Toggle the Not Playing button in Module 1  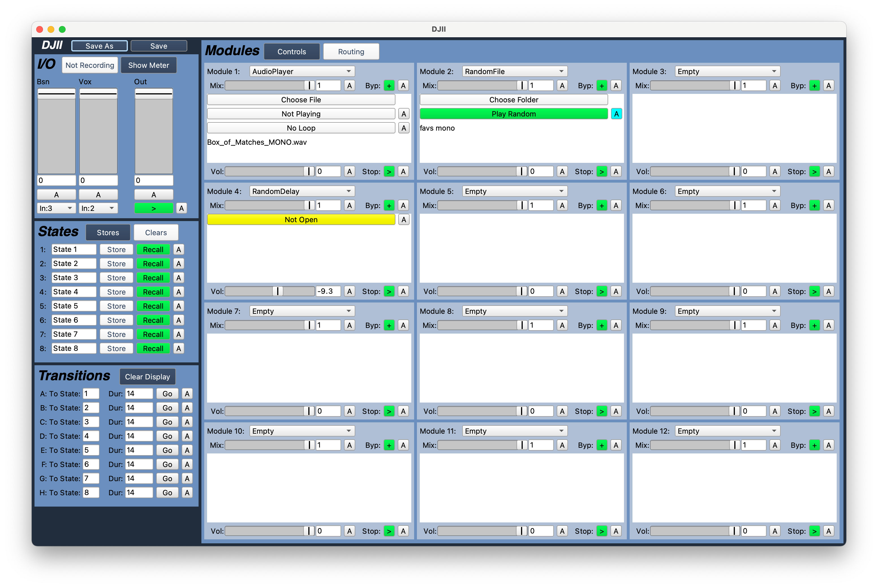point(301,114)
